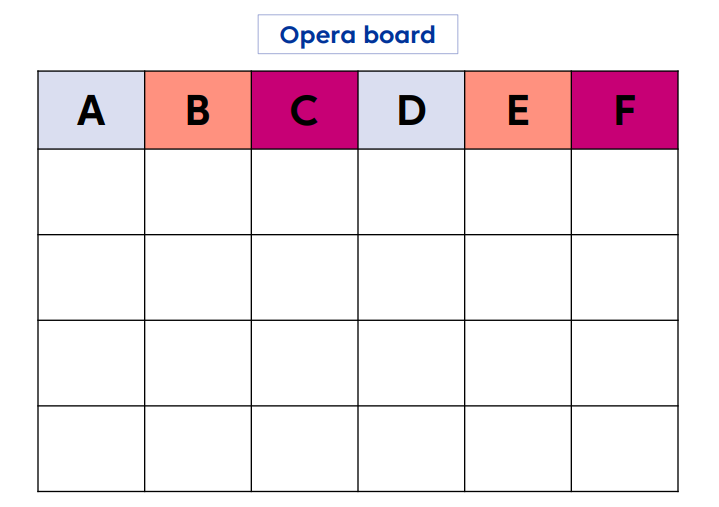Click the first empty cell under A
Viewport: 719px width, 507px height.
(91, 192)
